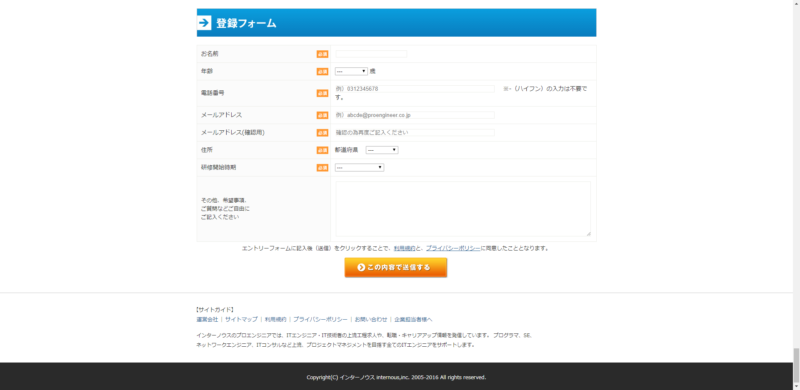The image size is (800, 390).
Task: Click the hyphen note ※-(ハイフン)の入力は不要です
Action: tap(461, 93)
